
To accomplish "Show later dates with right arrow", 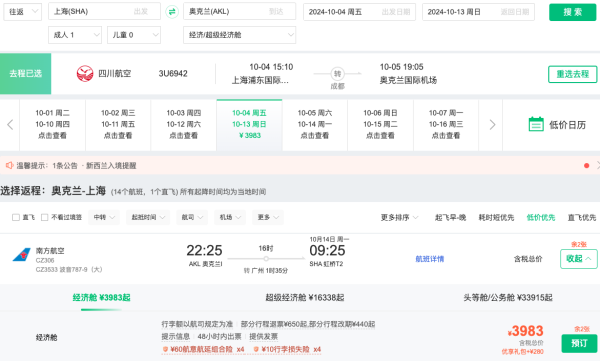I will point(492,124).
